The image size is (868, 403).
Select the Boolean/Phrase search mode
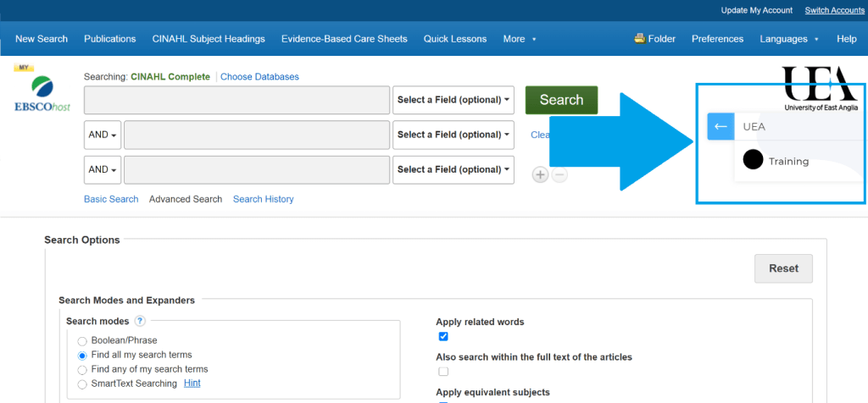[x=82, y=340]
